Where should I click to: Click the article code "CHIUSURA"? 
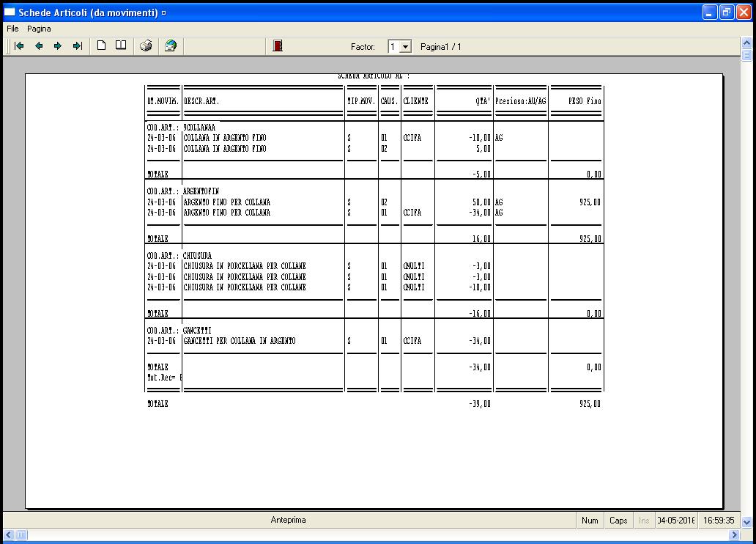pos(197,255)
